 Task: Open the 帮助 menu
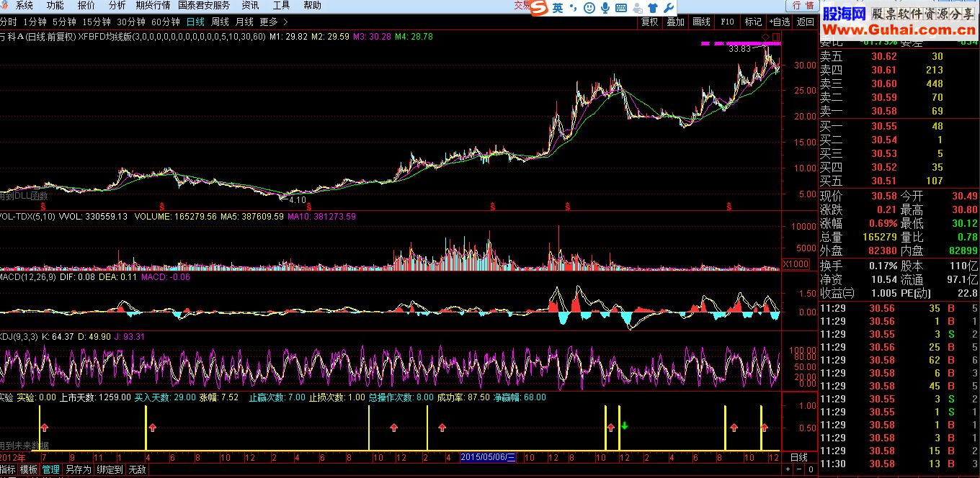(313, 6)
